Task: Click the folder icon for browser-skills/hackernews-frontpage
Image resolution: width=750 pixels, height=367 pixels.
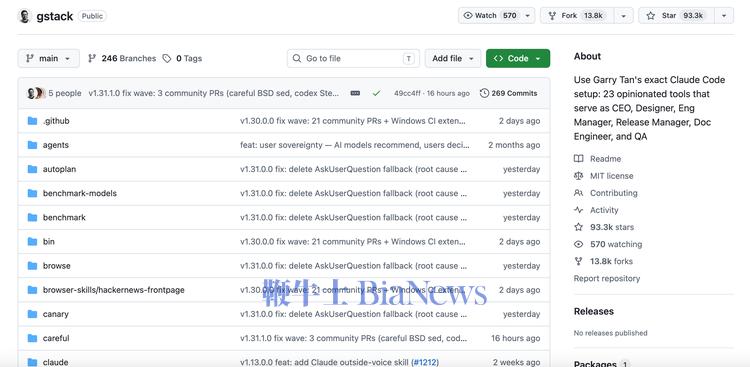Action: click(32, 290)
